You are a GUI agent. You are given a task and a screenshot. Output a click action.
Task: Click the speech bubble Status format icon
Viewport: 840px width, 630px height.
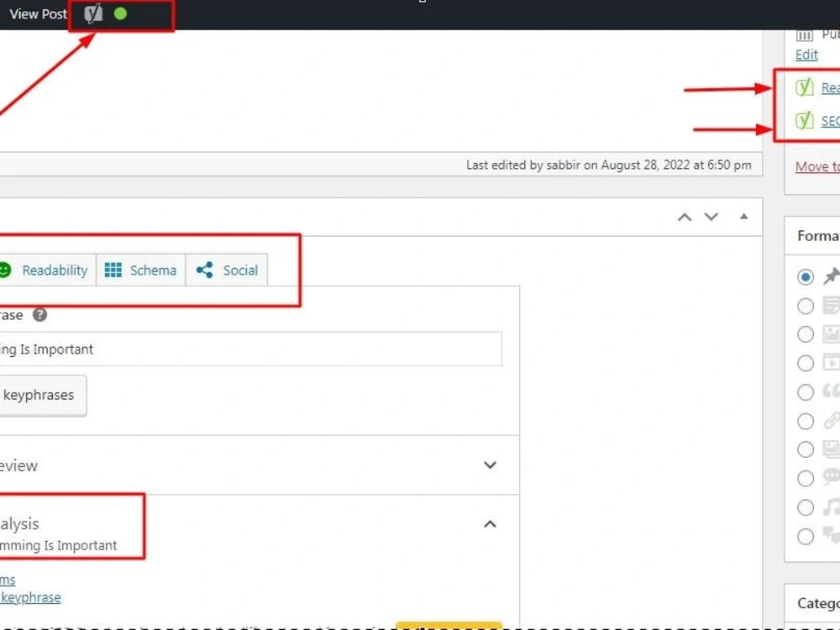[x=832, y=477]
